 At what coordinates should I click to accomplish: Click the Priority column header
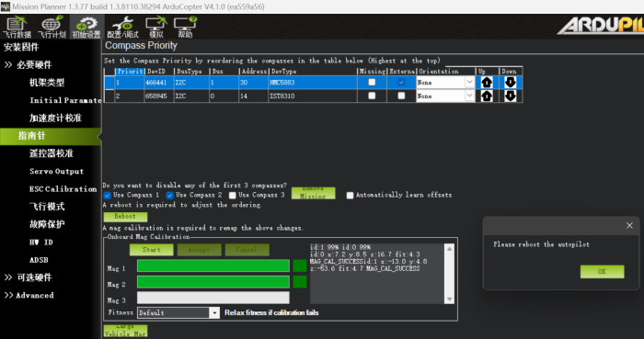click(x=130, y=72)
